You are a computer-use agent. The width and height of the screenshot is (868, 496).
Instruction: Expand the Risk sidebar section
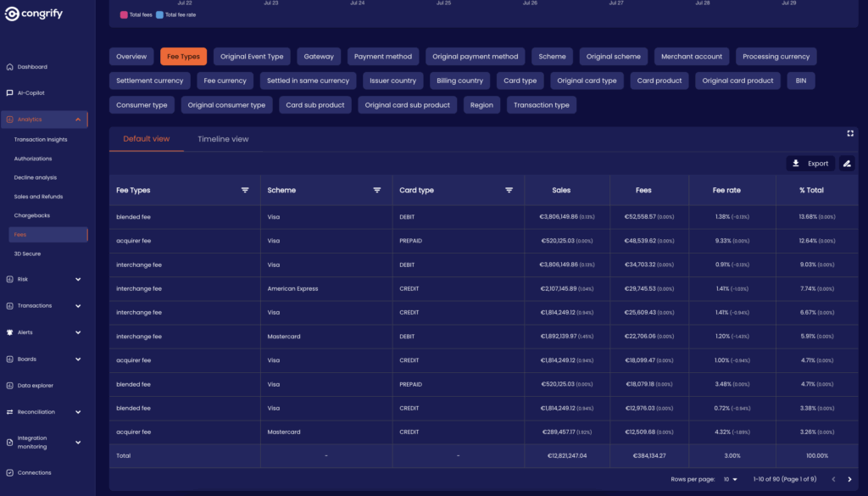(78, 279)
